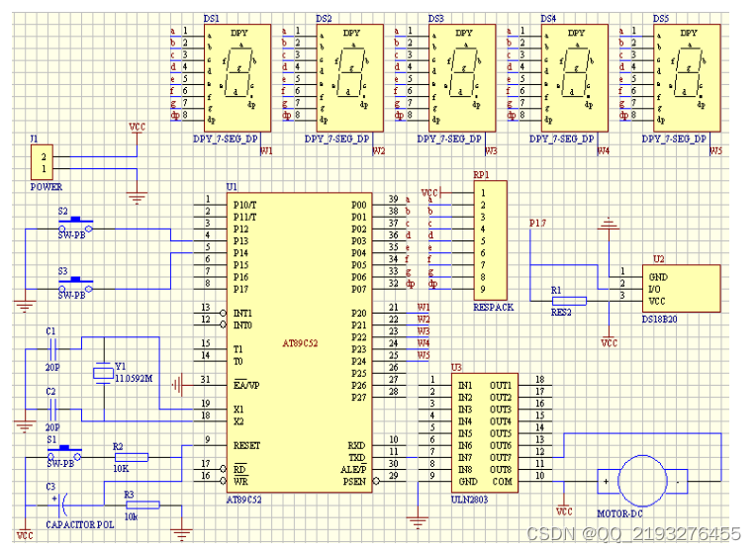The height and width of the screenshot is (553, 756).
Task: Click the DC motor circle symbol
Action: point(642,481)
